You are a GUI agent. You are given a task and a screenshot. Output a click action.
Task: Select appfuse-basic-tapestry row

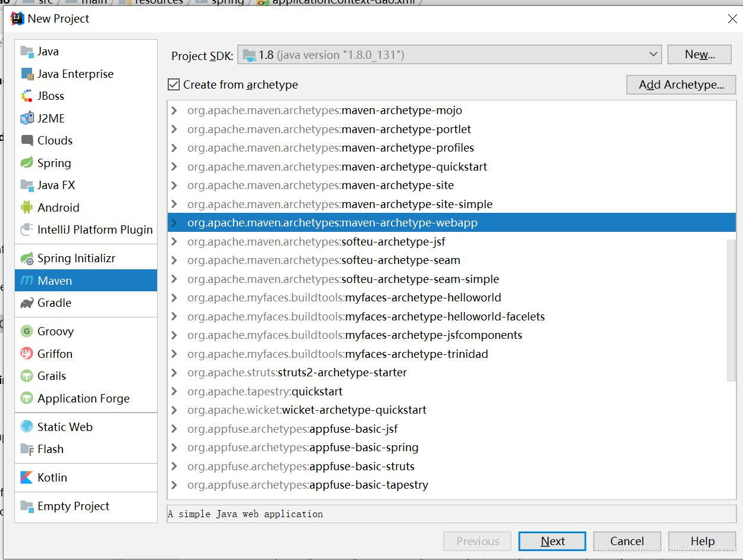(452, 485)
